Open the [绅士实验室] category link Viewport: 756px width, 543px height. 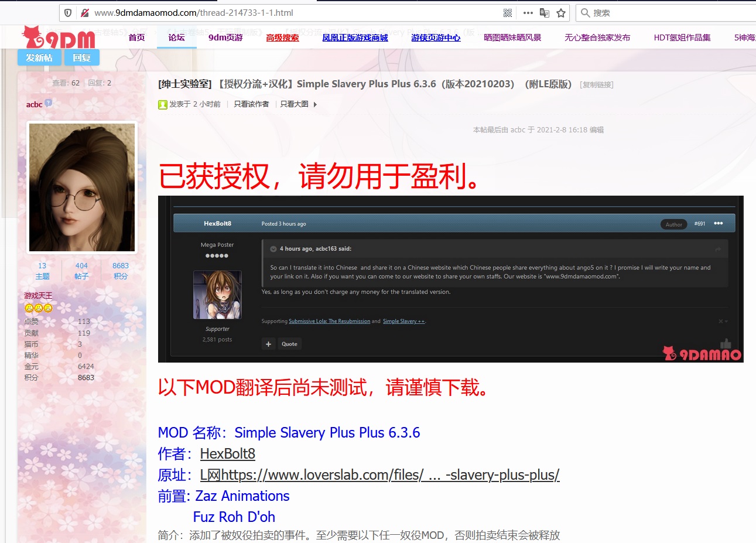tap(185, 84)
